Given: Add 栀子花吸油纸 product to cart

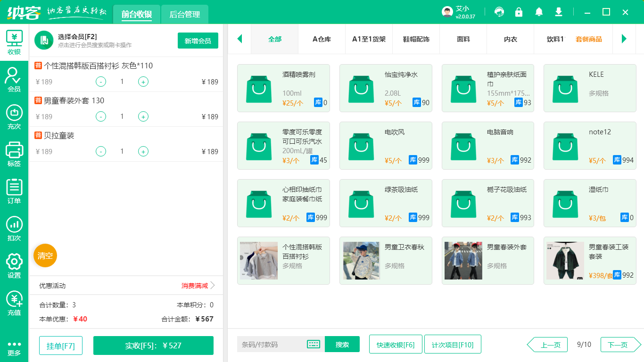Looking at the screenshot, I should (x=488, y=203).
